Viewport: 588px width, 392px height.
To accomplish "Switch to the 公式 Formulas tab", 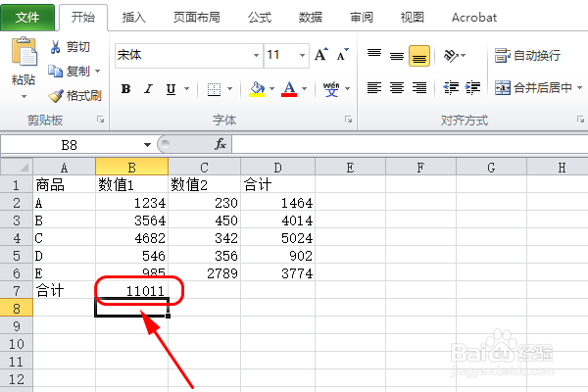I will pyautogui.click(x=260, y=18).
